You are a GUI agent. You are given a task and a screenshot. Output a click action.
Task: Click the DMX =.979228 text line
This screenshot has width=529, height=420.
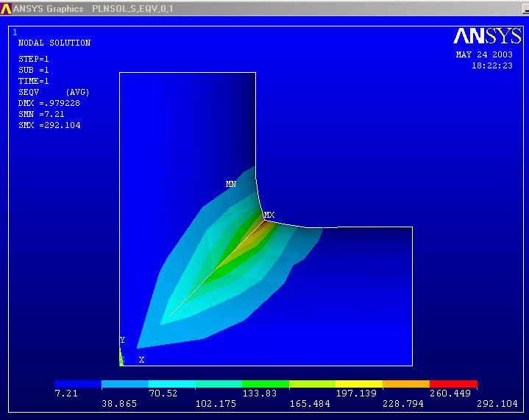pos(49,103)
